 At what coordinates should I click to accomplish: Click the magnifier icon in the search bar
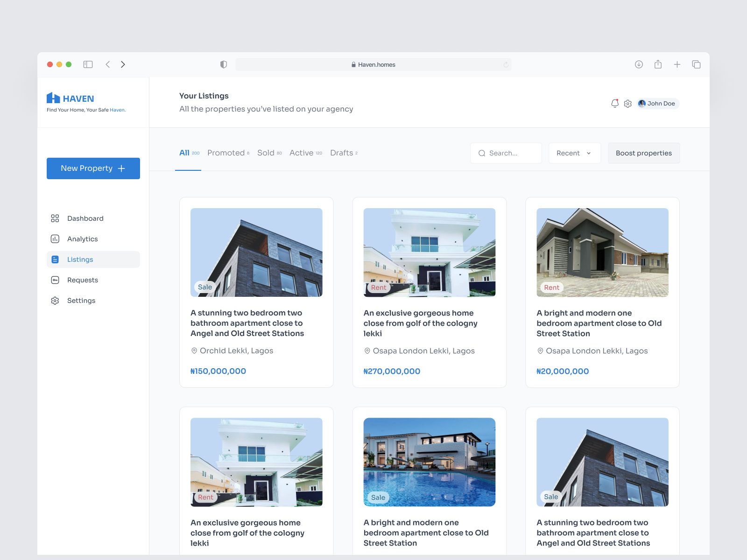(482, 153)
